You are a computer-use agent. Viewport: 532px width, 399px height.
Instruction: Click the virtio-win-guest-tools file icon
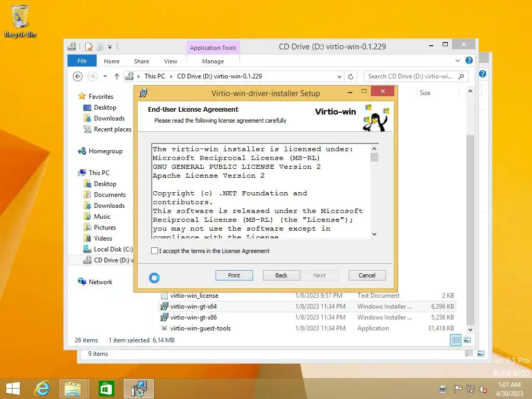pyautogui.click(x=164, y=328)
